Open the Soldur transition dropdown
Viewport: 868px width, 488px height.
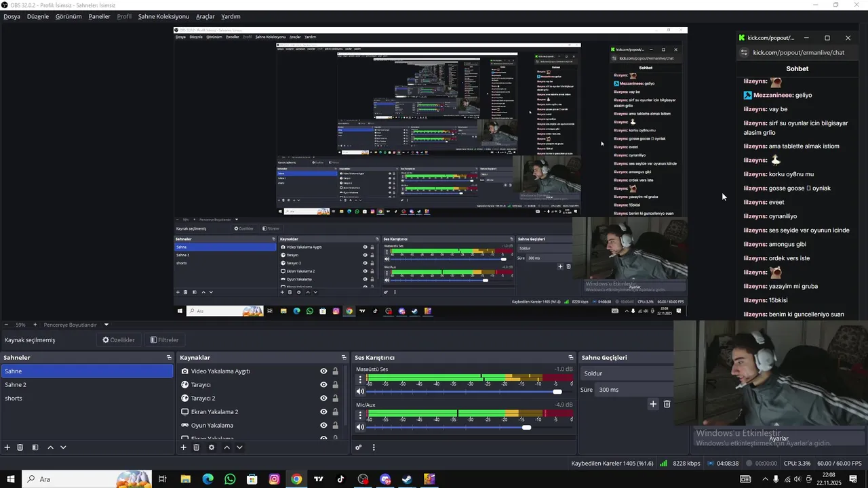coord(627,373)
